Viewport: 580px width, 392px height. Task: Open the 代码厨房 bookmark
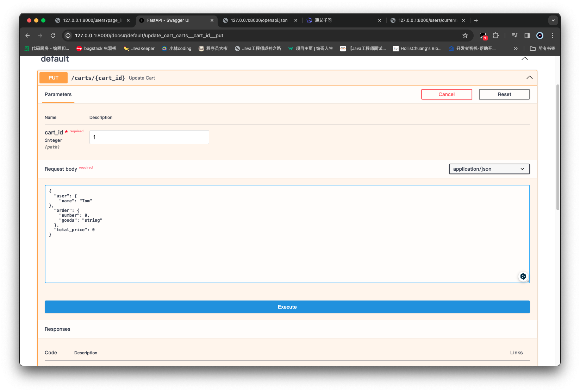(47, 49)
